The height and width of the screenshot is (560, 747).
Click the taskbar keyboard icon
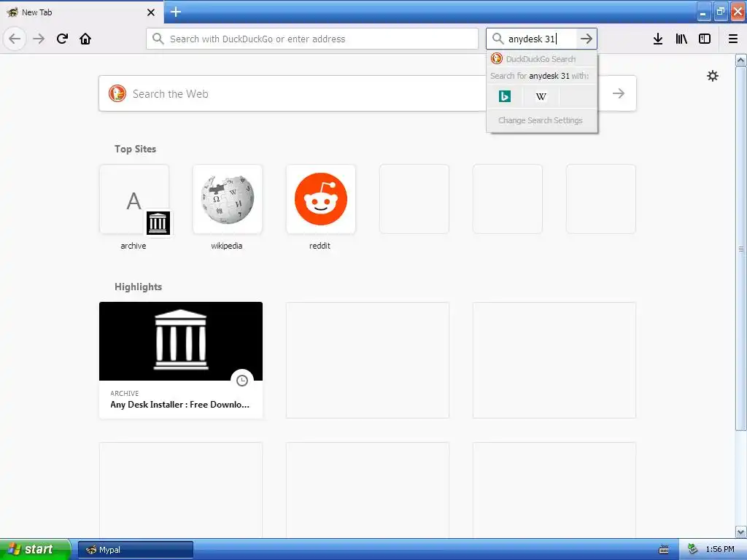point(664,550)
